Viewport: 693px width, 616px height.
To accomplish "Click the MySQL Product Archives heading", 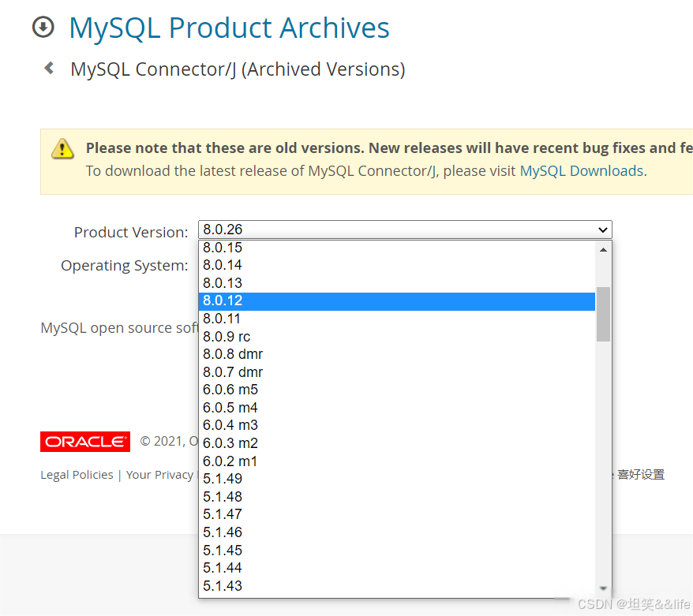I will pyautogui.click(x=229, y=28).
